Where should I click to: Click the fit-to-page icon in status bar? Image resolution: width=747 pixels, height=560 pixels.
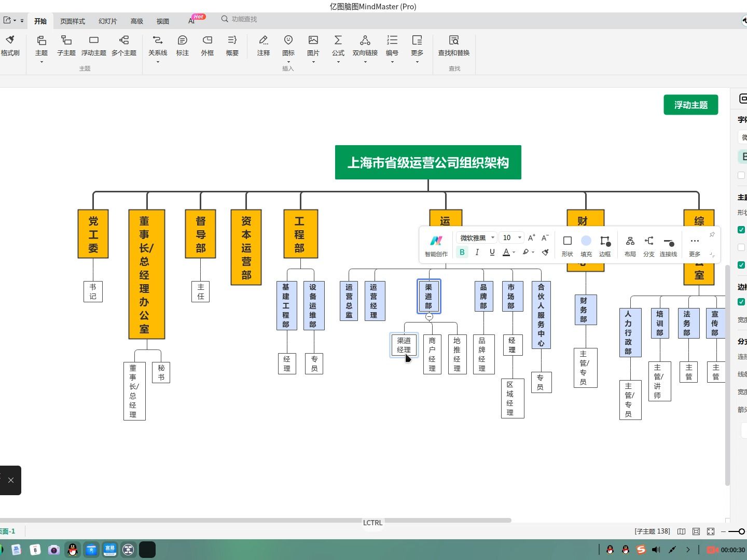(x=696, y=531)
